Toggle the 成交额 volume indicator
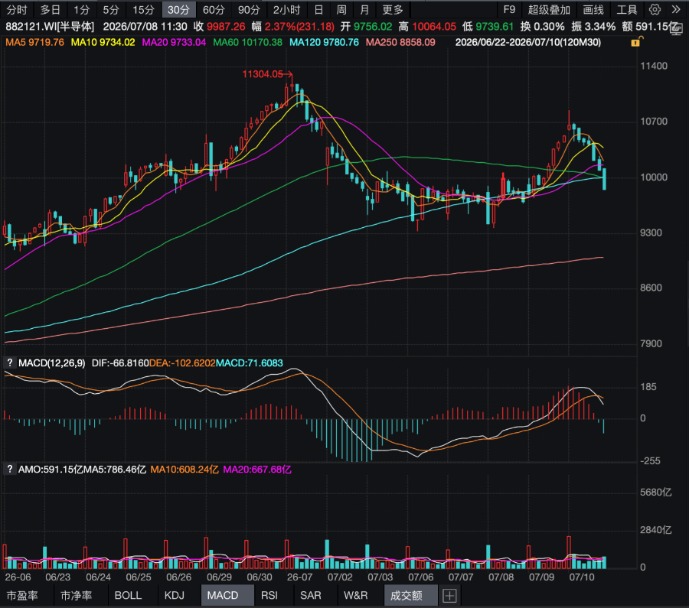689x608 pixels. coord(406,595)
